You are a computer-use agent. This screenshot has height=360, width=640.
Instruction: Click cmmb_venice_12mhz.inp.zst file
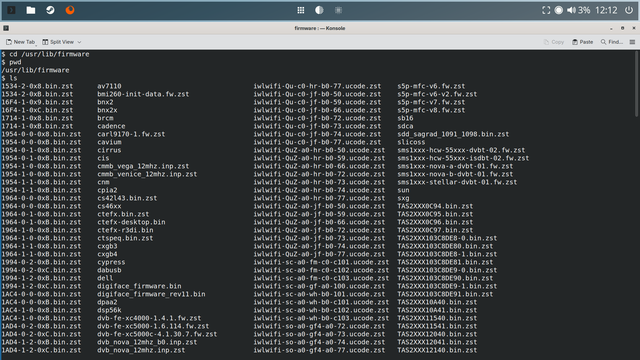pyautogui.click(x=147, y=174)
